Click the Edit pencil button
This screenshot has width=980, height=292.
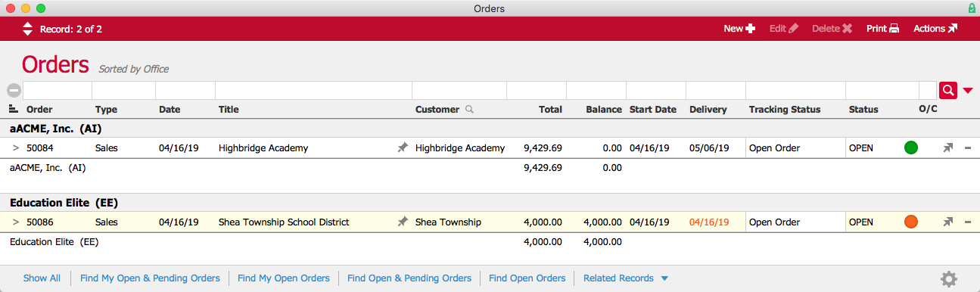click(x=783, y=29)
